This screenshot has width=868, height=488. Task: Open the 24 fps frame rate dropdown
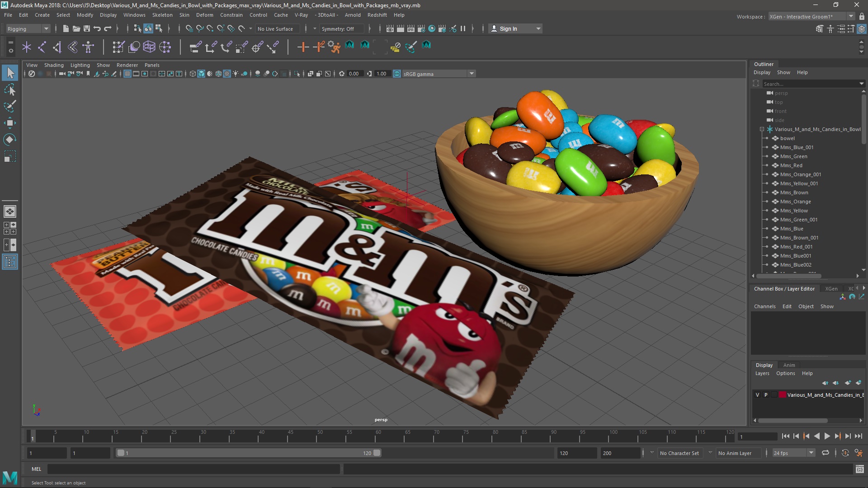coord(793,453)
